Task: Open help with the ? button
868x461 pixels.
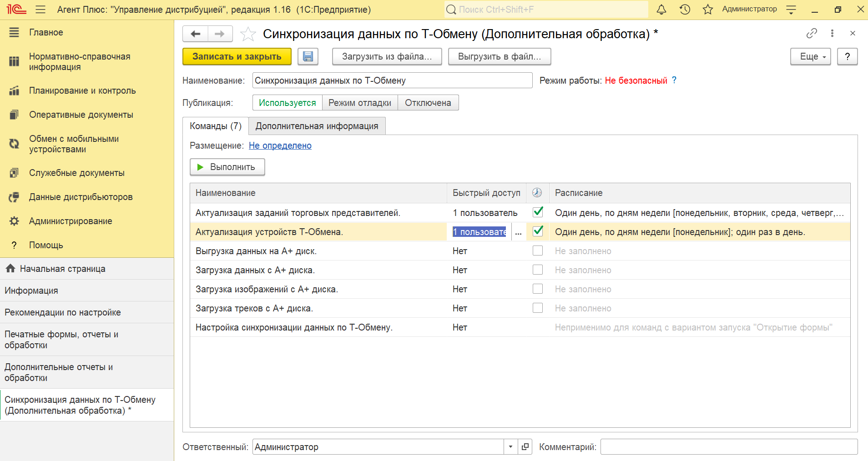Action: click(x=847, y=56)
